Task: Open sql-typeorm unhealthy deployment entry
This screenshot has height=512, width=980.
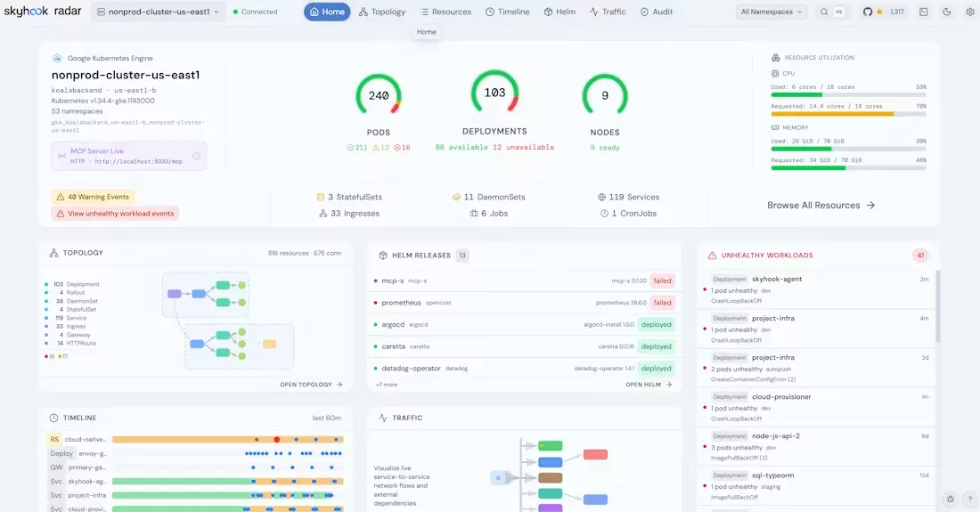Action: [817, 486]
